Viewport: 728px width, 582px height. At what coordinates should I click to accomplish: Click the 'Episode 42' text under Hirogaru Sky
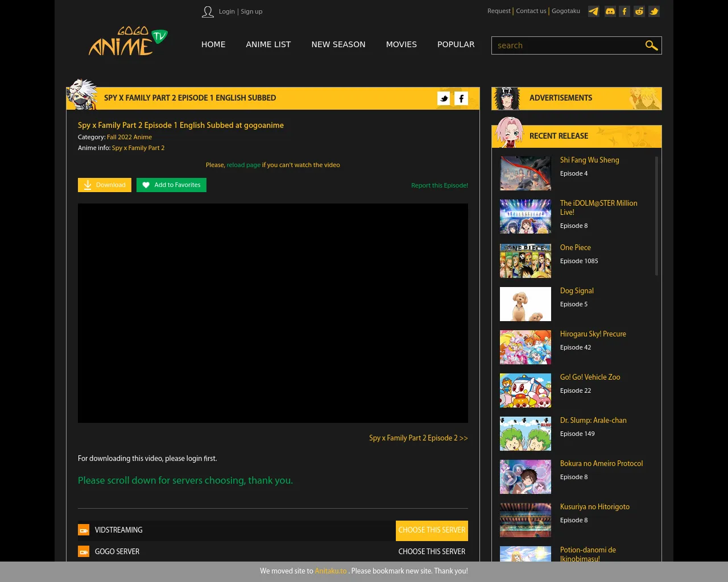pos(576,348)
